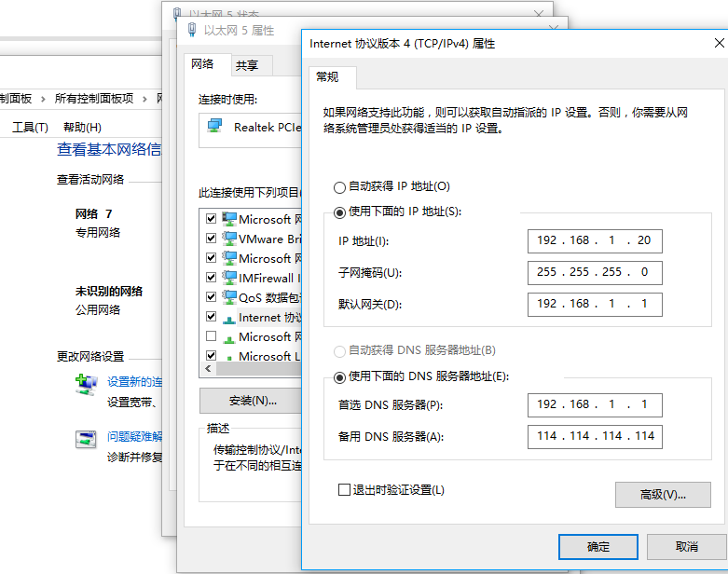This screenshot has height=574, width=728.
Task: Select use the following DNS server addresses
Action: (x=339, y=376)
